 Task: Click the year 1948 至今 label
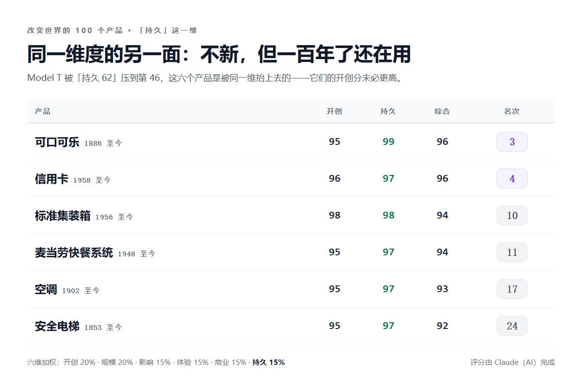click(x=137, y=254)
